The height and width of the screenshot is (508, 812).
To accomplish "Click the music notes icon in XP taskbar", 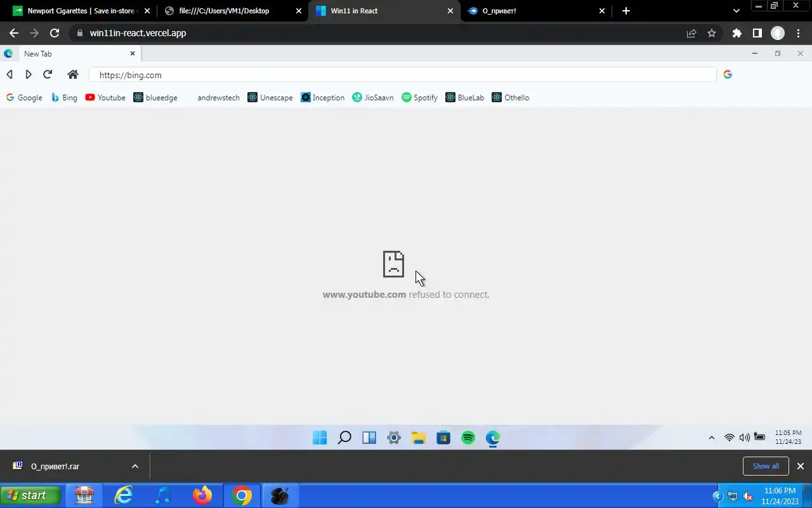I will 163,495.
